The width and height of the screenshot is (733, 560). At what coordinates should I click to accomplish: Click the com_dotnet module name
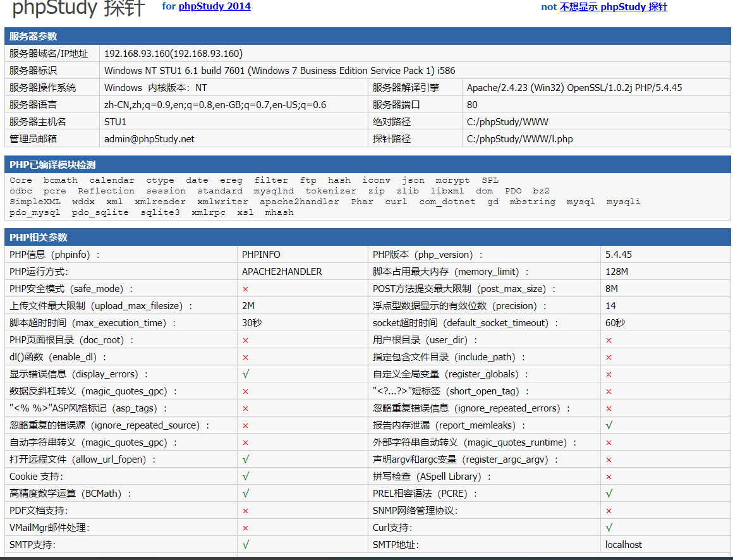click(447, 202)
